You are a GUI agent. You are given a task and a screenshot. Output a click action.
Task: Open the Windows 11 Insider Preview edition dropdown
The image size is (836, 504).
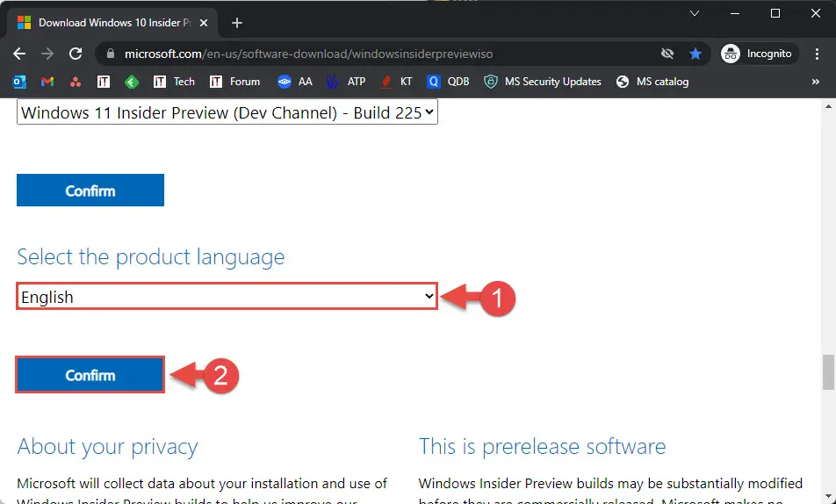pos(227,112)
